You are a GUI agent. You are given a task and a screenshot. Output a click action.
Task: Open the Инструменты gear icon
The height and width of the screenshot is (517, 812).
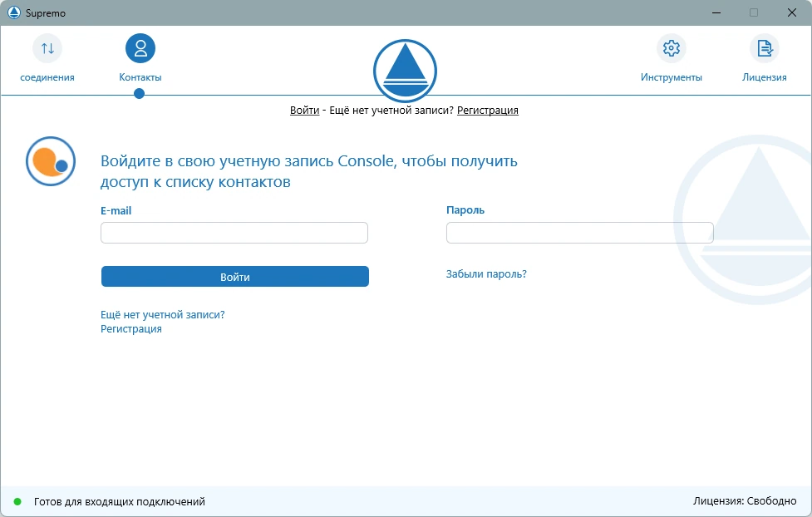pos(672,48)
